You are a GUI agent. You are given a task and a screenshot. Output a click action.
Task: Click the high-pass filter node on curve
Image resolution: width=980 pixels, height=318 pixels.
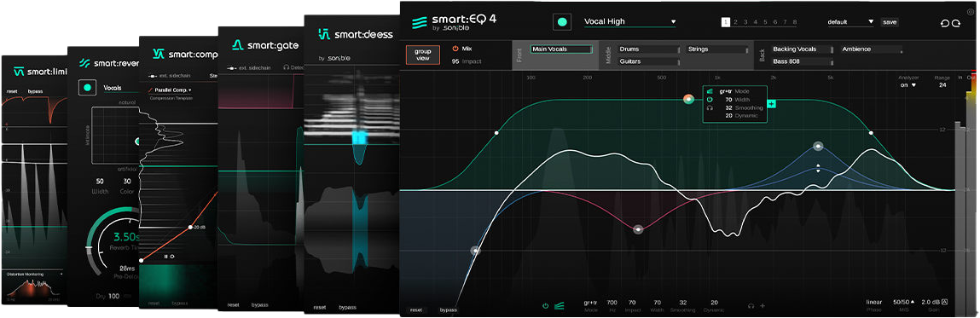coord(476,251)
